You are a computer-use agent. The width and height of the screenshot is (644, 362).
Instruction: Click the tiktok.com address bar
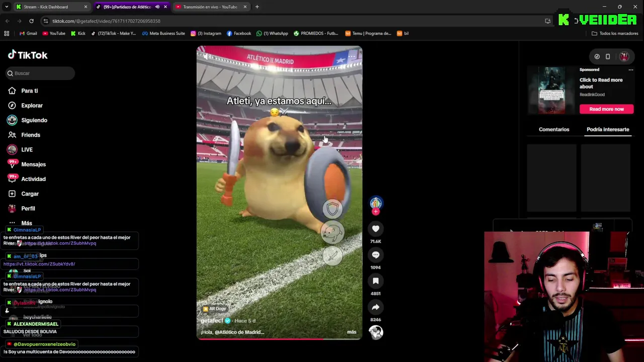pos(292,21)
